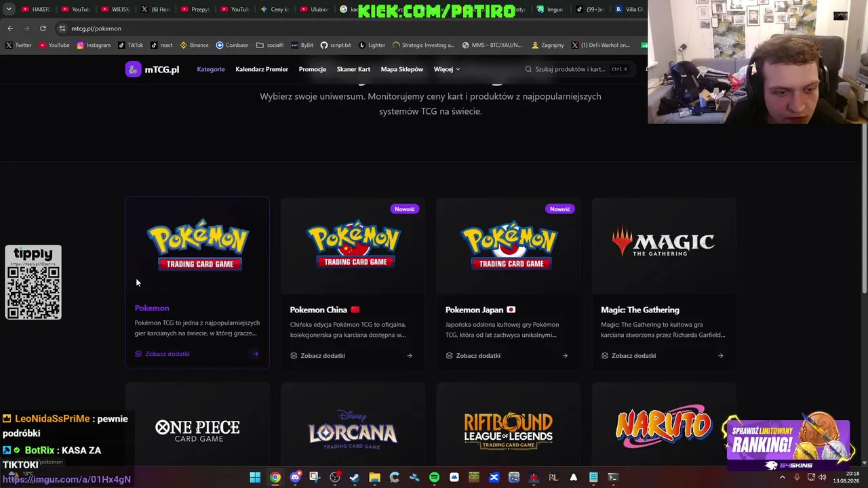868x488 pixels.
Task: Open Mapa Sklepów in the navigation
Action: coord(402,69)
